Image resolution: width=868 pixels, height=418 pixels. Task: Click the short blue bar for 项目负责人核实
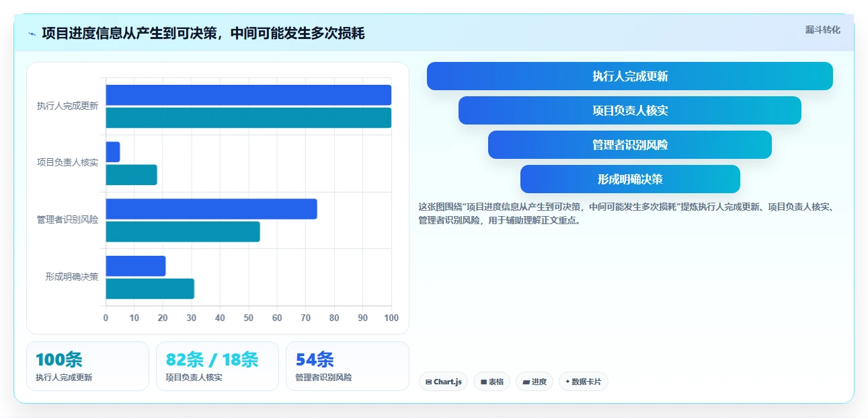click(112, 151)
